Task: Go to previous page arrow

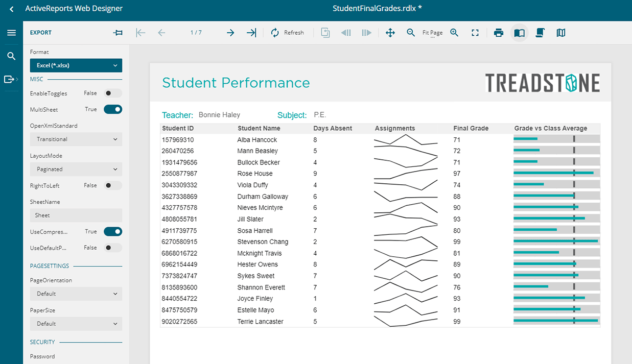Action: pyautogui.click(x=161, y=33)
